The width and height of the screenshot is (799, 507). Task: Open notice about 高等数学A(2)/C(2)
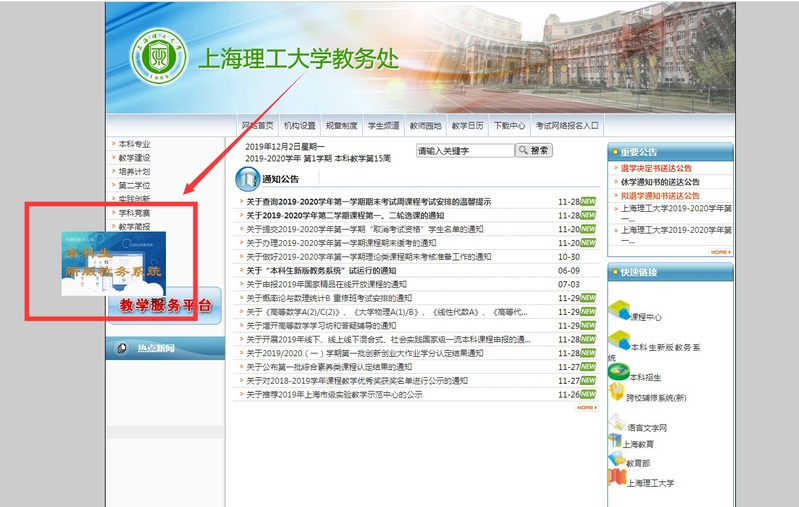[387, 312]
